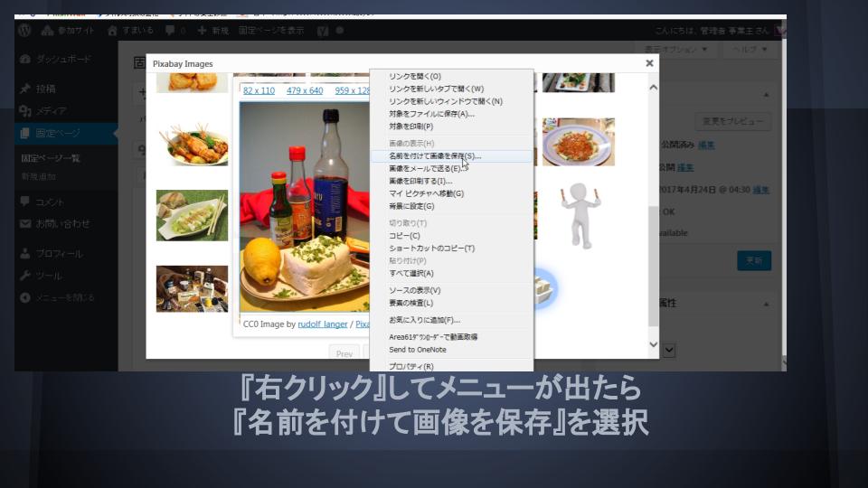Screen dimensions: 868x488
Task: Open the プロフィール menu
Action: click(59, 254)
